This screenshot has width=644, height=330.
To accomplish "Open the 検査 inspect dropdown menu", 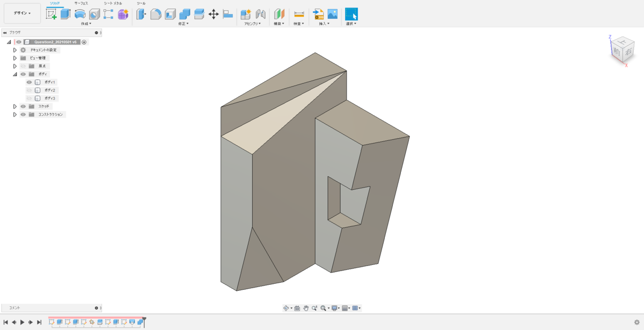I will [298, 24].
